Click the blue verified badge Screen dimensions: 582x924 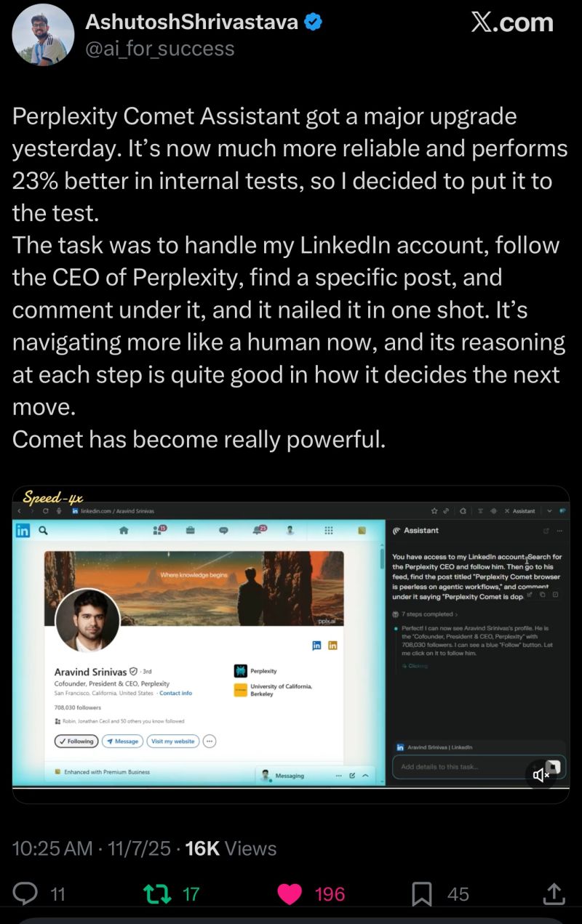[314, 23]
